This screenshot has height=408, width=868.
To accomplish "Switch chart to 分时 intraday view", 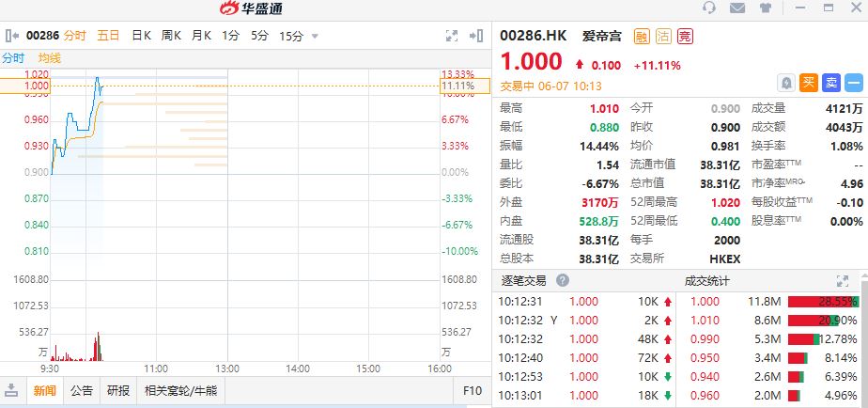I will [75, 36].
